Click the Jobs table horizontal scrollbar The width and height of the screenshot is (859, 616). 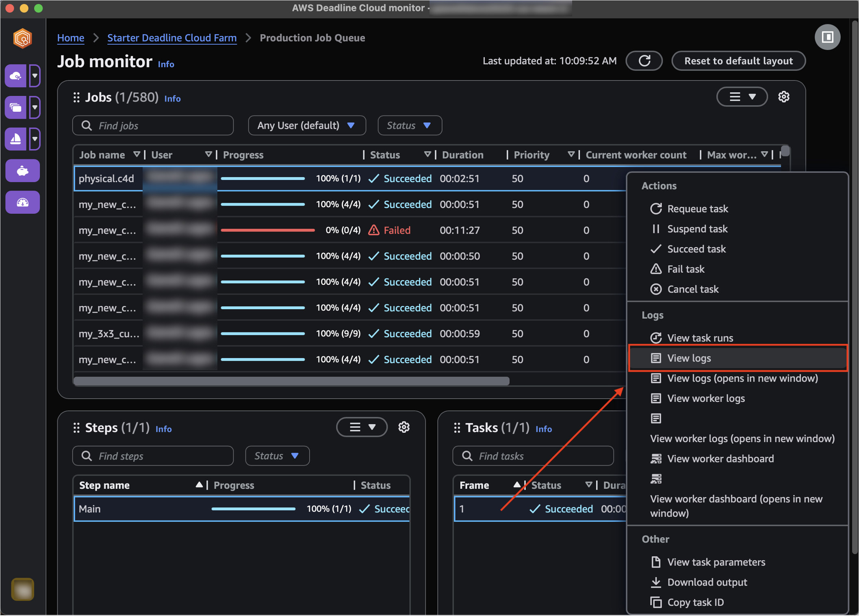291,381
